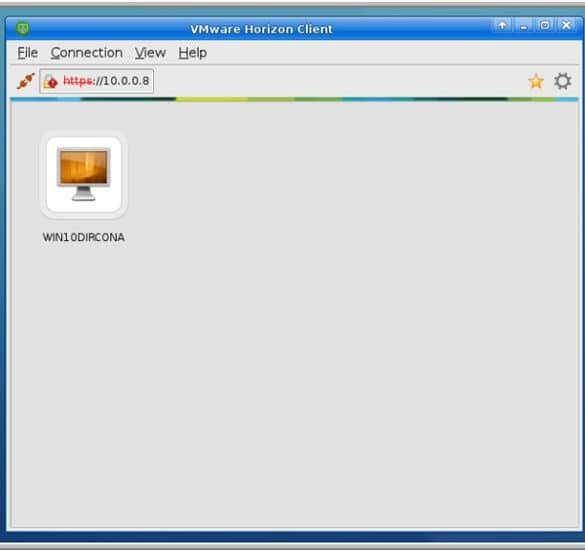The width and height of the screenshot is (585, 550).
Task: Open the Connection menu
Action: pos(87,53)
